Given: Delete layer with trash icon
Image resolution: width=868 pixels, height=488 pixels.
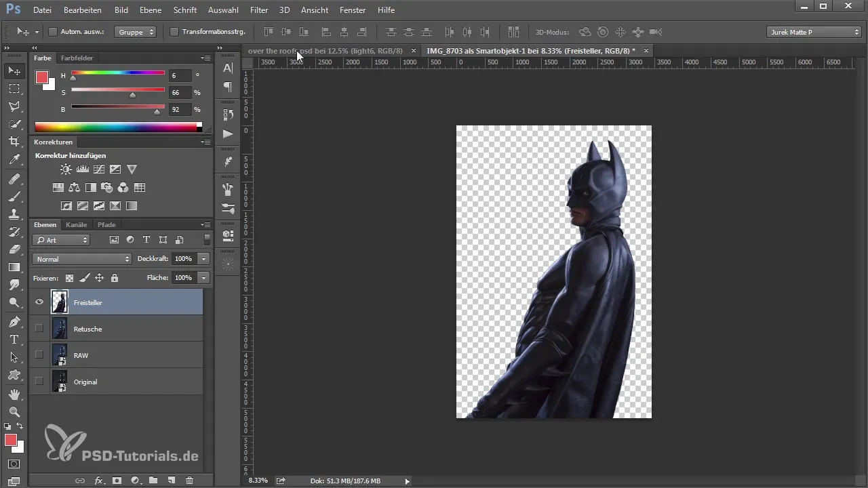Looking at the screenshot, I should pyautogui.click(x=189, y=481).
